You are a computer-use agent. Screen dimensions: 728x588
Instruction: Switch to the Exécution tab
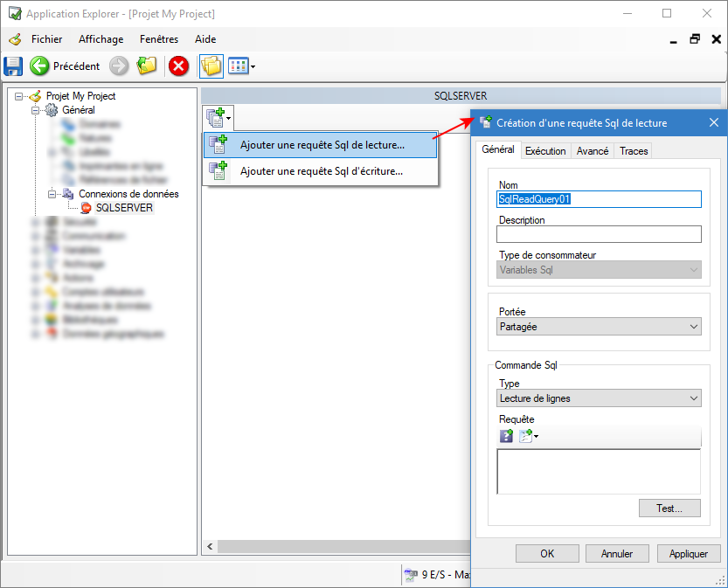click(x=545, y=151)
